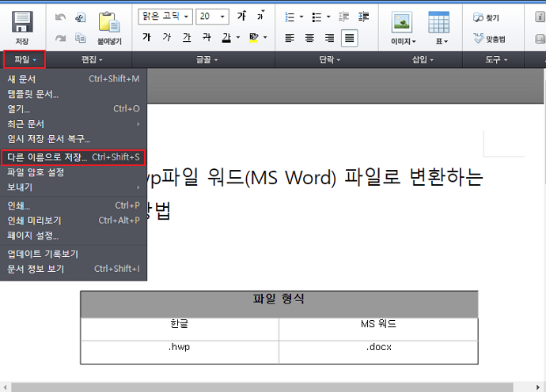
Task: Select 열기... to open a document
Action: (74, 109)
